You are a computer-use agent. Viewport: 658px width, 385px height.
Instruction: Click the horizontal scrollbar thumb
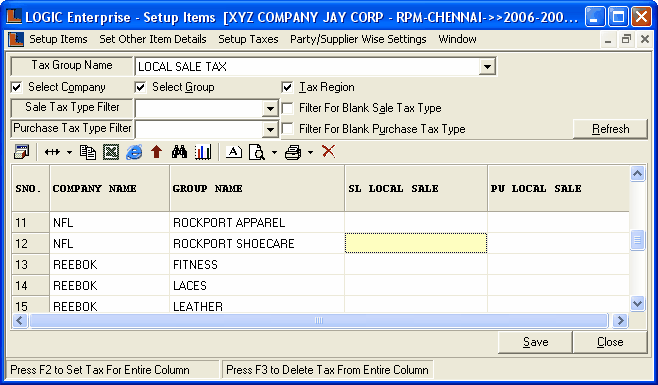(x=319, y=321)
